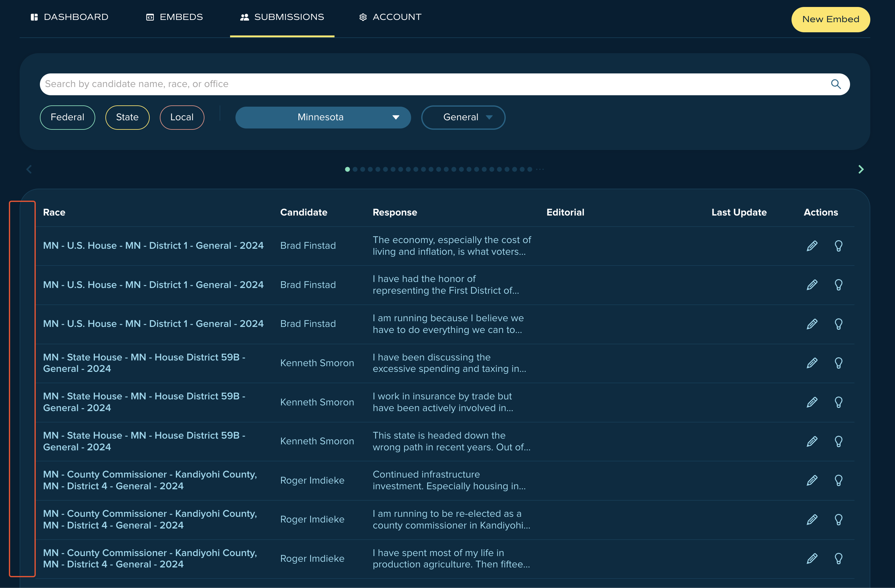This screenshot has height=588, width=895.
Task: Select the Submissions tab
Action: tap(282, 17)
